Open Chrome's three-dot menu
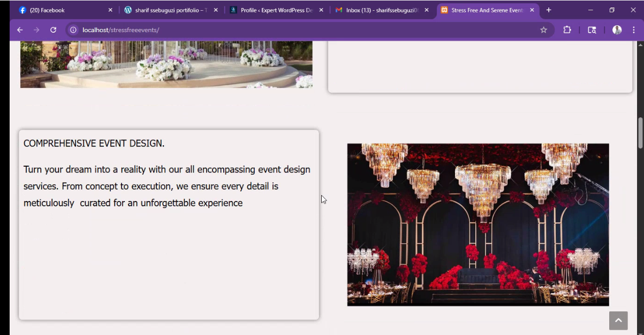 pyautogui.click(x=634, y=30)
